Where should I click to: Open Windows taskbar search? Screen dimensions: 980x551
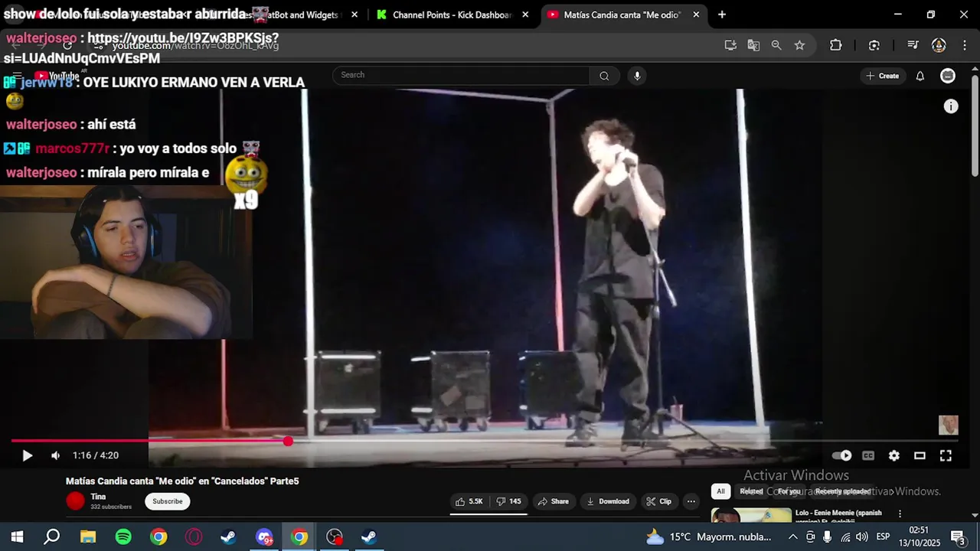click(x=52, y=536)
